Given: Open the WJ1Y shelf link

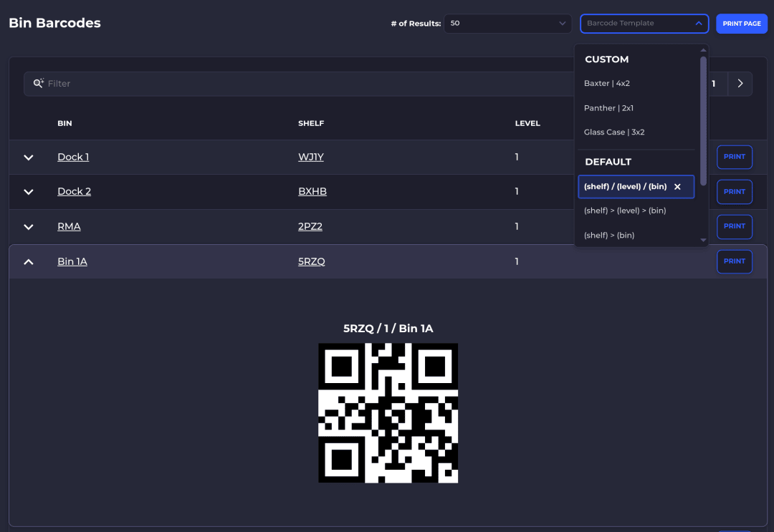Looking at the screenshot, I should [310, 157].
